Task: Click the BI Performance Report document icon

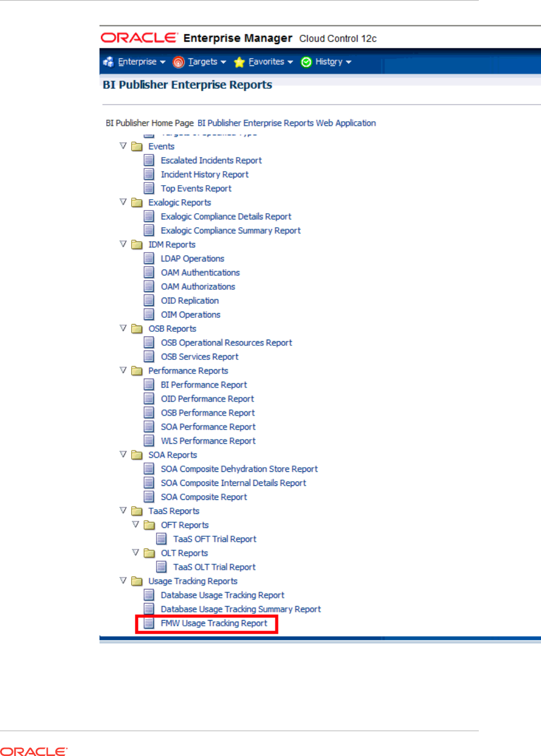Action: [x=149, y=384]
